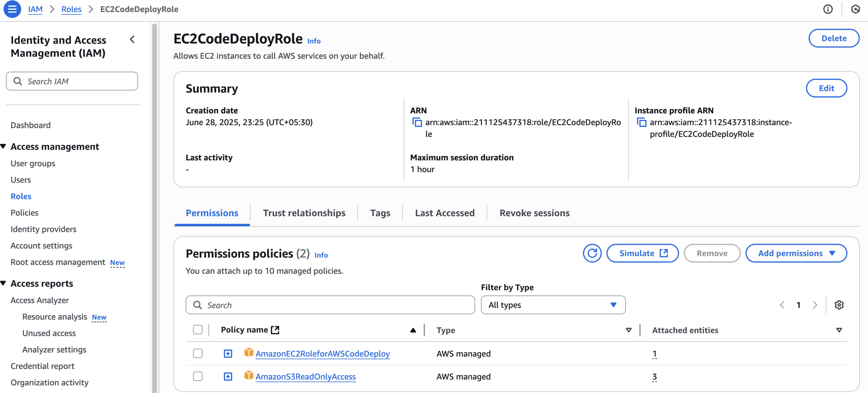Viewport: 868px width, 393px height.
Task: Click the info circle icon top right
Action: point(828,9)
